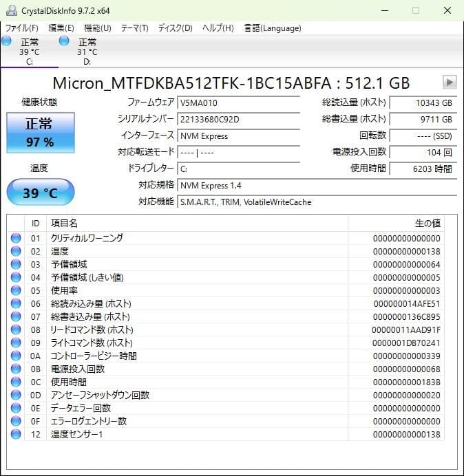Click status orb for 使用率 row
Viewport: 464px width, 476px height.
(x=16, y=290)
